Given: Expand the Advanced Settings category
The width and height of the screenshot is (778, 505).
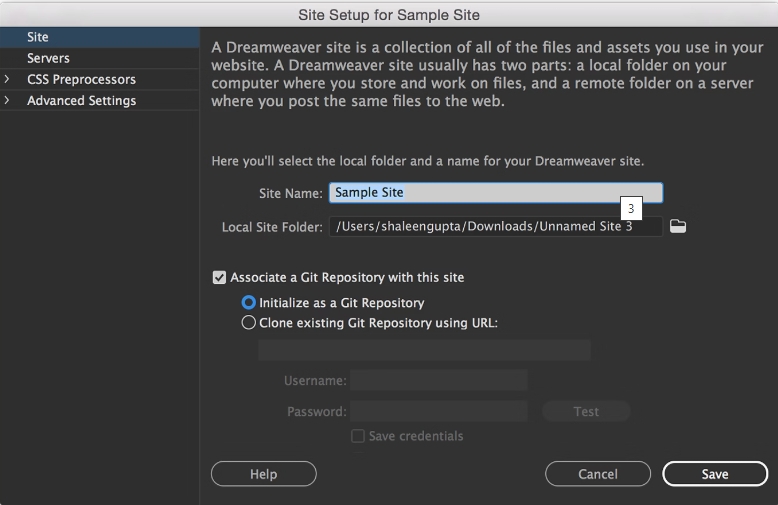Looking at the screenshot, I should click(x=6, y=101).
